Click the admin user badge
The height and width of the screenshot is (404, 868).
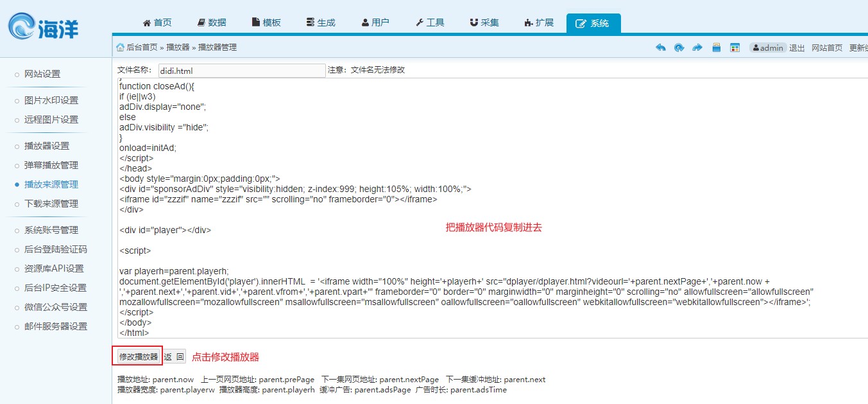tap(767, 48)
